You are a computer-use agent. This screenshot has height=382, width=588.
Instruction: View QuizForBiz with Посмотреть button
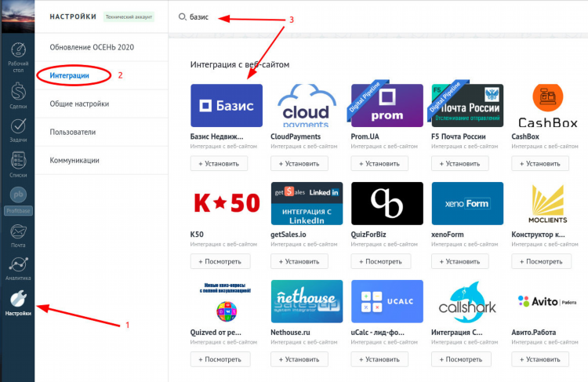click(x=380, y=261)
